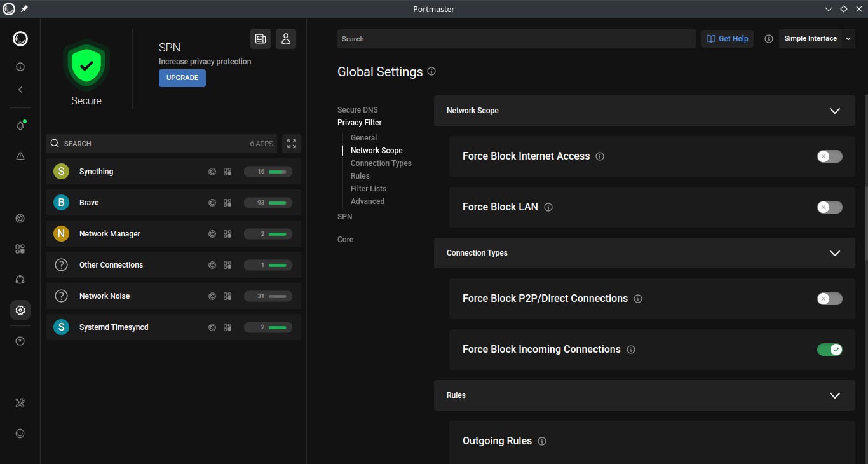This screenshot has height=464, width=868.
Task: Disable Force Block Incoming Connections toggle
Action: (x=830, y=350)
